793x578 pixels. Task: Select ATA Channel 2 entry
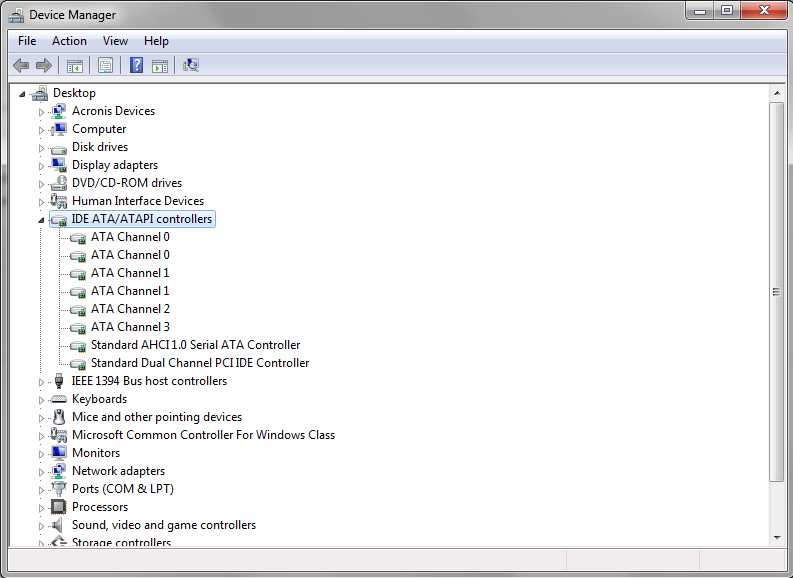point(130,309)
